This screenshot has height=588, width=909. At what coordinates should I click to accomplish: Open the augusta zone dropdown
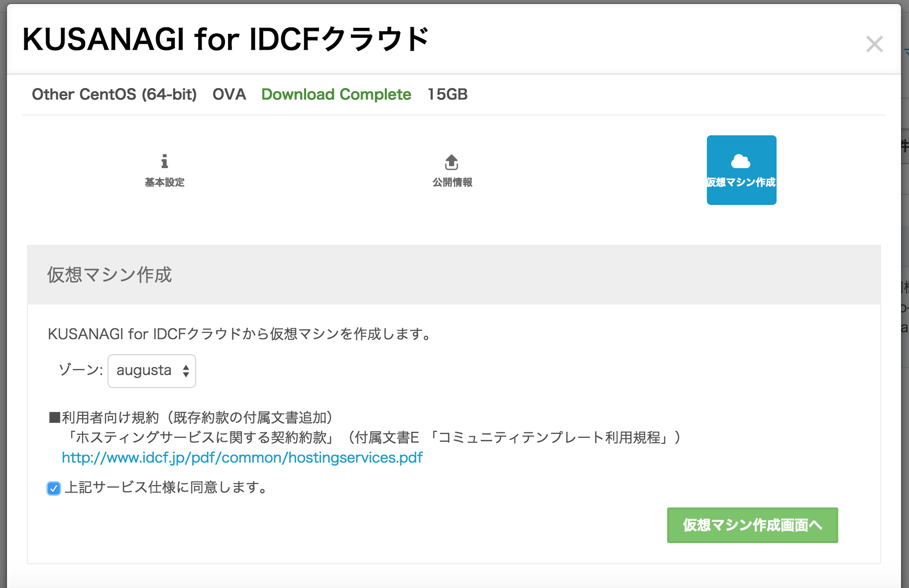[151, 371]
